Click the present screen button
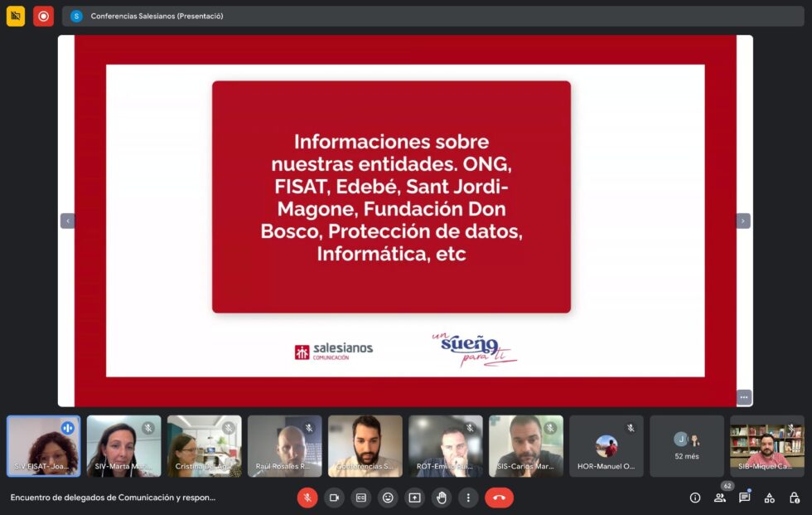 414,498
